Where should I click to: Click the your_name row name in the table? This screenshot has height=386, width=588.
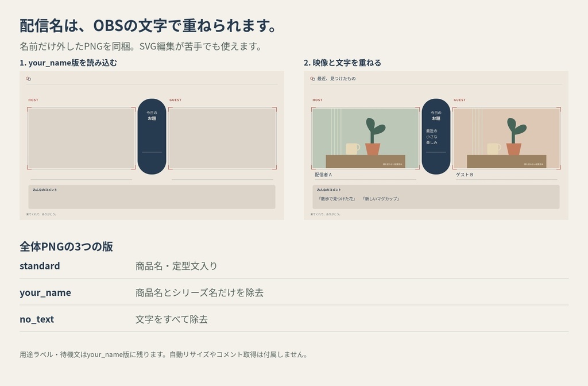coord(45,292)
